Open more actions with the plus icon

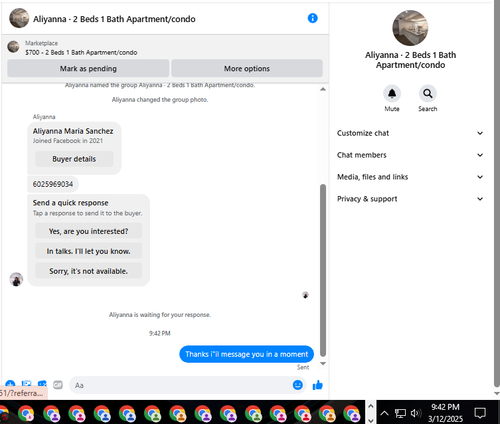(x=10, y=384)
